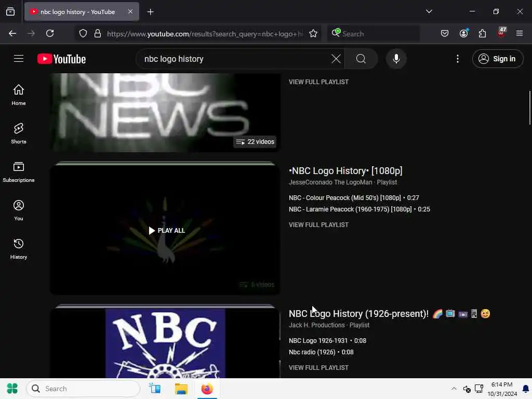
Task: Play NBC - Colour Peacock (Mid 50's) video
Action: tap(353, 198)
